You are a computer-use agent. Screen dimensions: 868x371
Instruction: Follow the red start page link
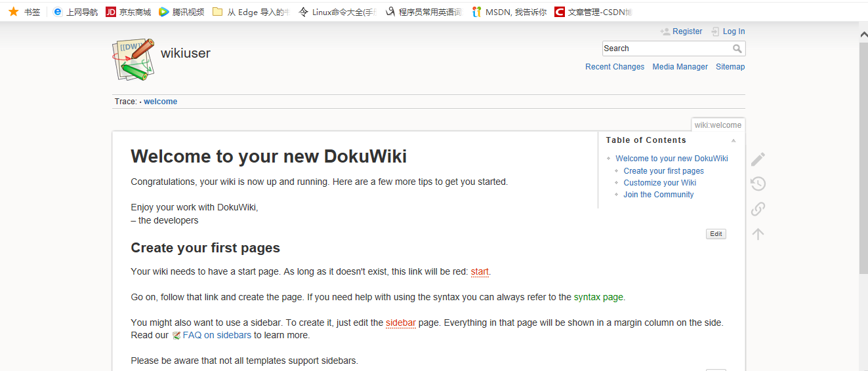pyautogui.click(x=480, y=271)
